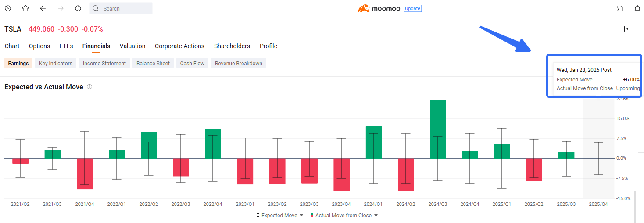Select the Financials tab
Viewport: 644px width, 223px height.
coord(96,46)
